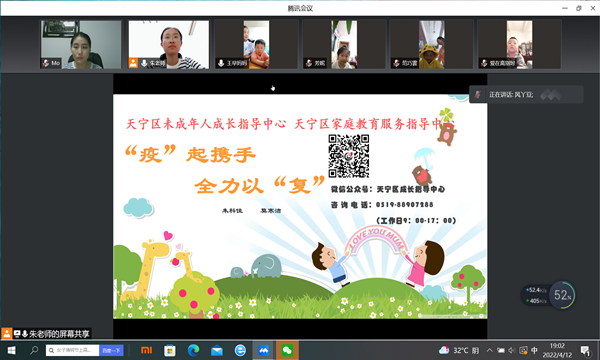
Task: Open the Tencent Meeting taskbar icon
Action: pyautogui.click(x=263, y=350)
